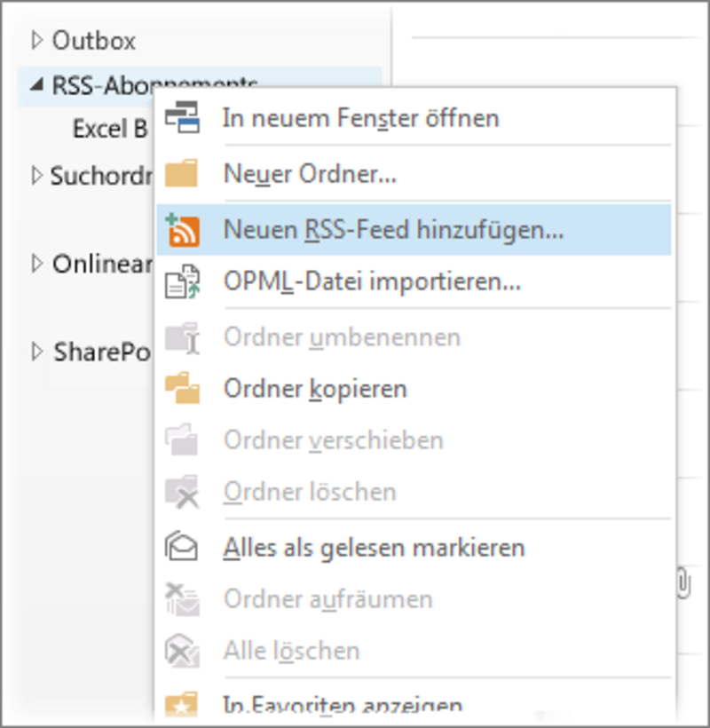
Task: Collapse the RSS-Abonnements folder triangle
Action: pos(36,84)
